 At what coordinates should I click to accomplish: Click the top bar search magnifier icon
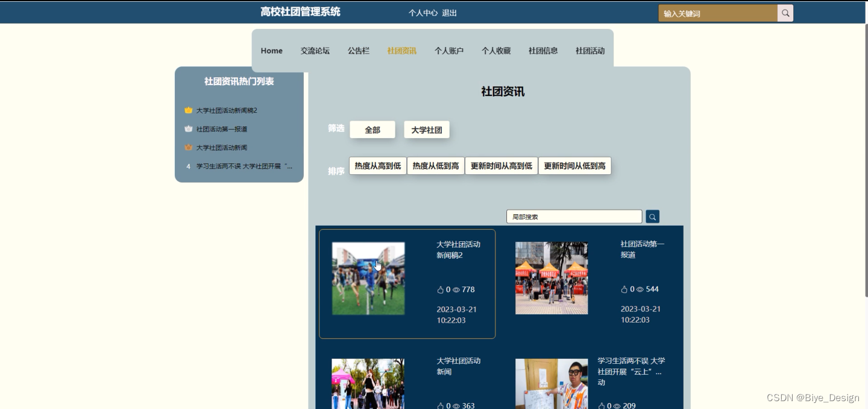(x=785, y=13)
